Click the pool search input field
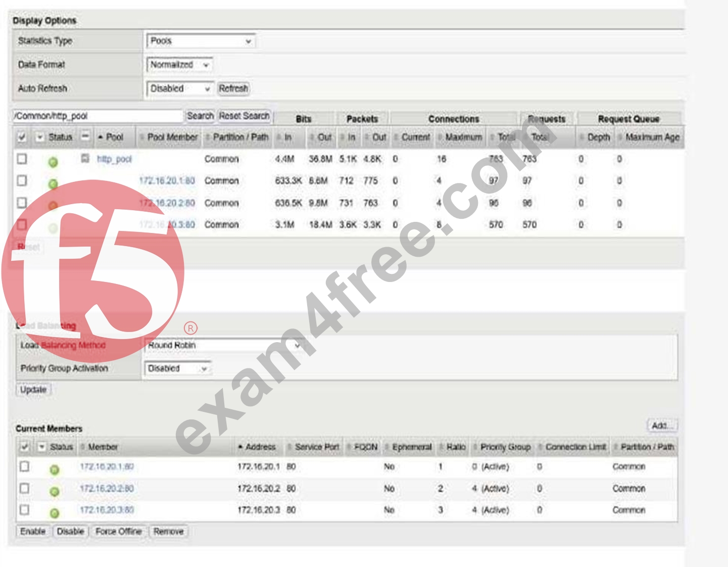728x567 pixels. click(x=98, y=116)
